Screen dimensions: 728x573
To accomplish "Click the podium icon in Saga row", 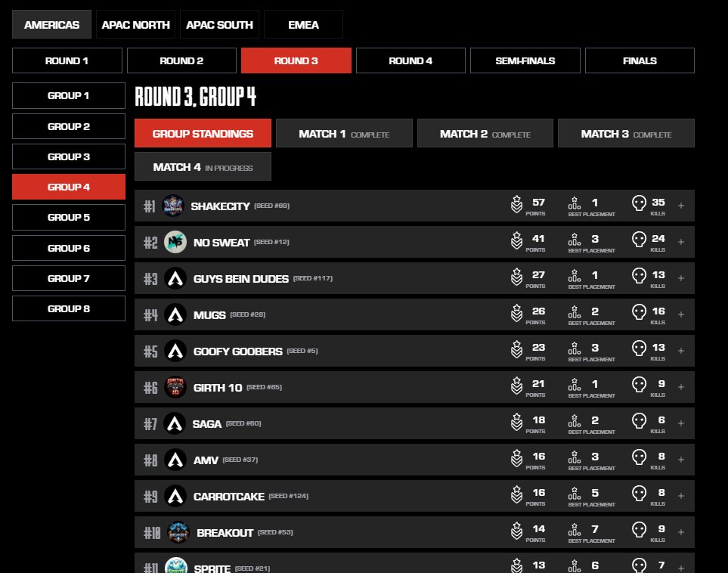I will point(575,420).
